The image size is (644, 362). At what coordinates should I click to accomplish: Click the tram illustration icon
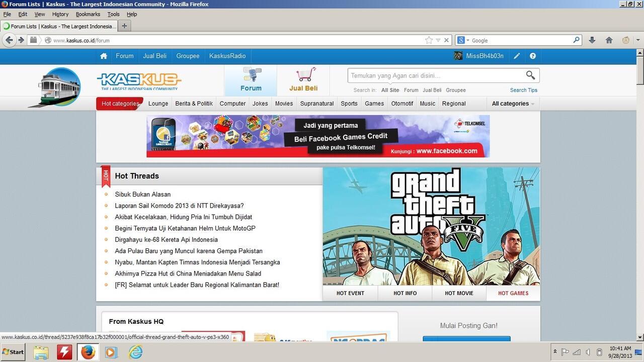(55, 87)
